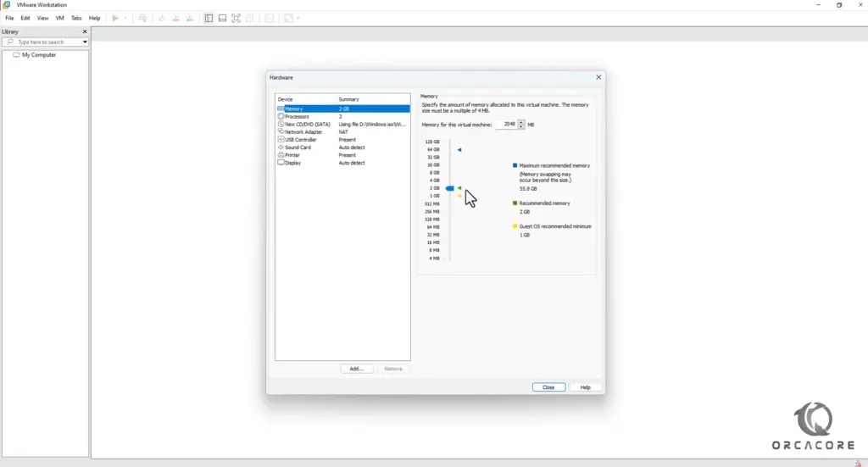Select the Printer device icon

(281, 155)
